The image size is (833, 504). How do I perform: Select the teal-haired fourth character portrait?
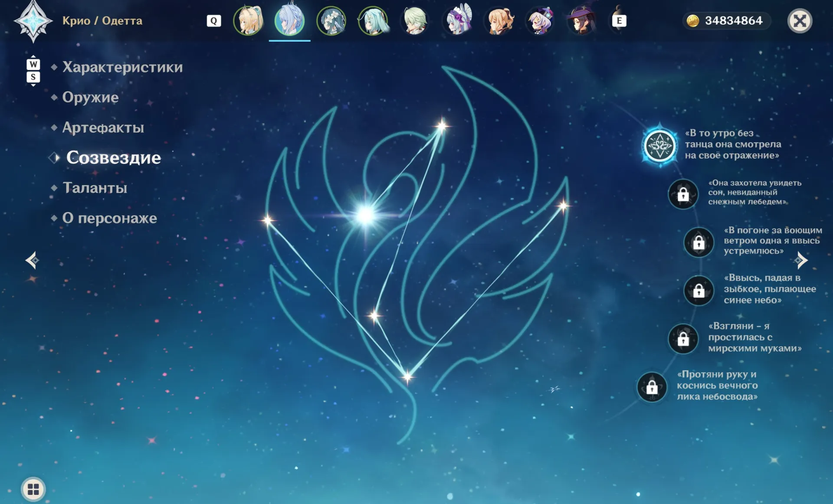373,20
